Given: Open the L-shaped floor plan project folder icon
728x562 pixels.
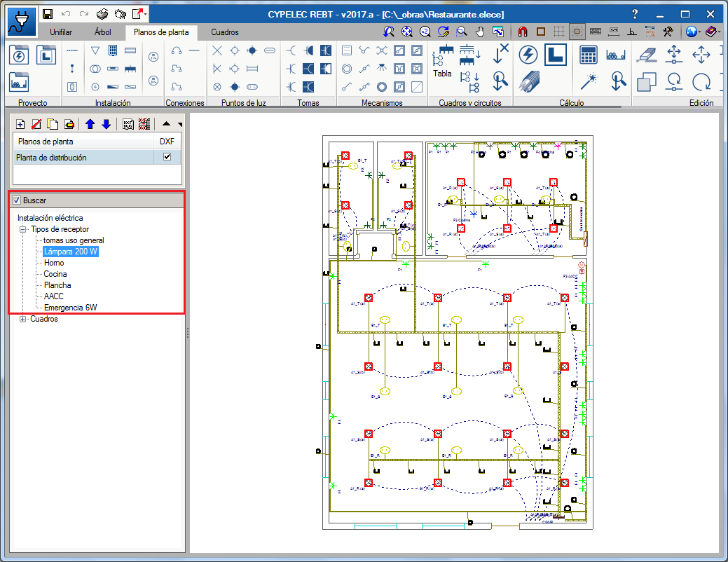Looking at the screenshot, I should coord(46,55).
